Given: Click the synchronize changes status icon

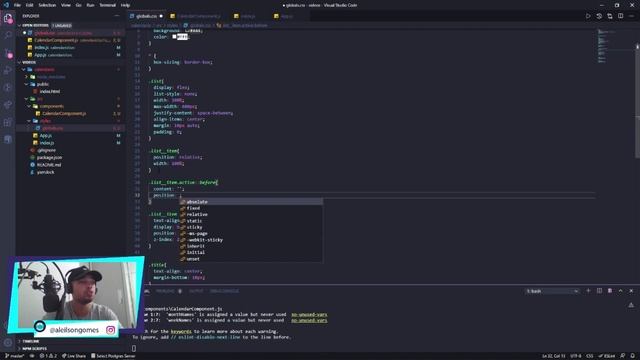Looking at the screenshot, I should [x=32, y=356].
